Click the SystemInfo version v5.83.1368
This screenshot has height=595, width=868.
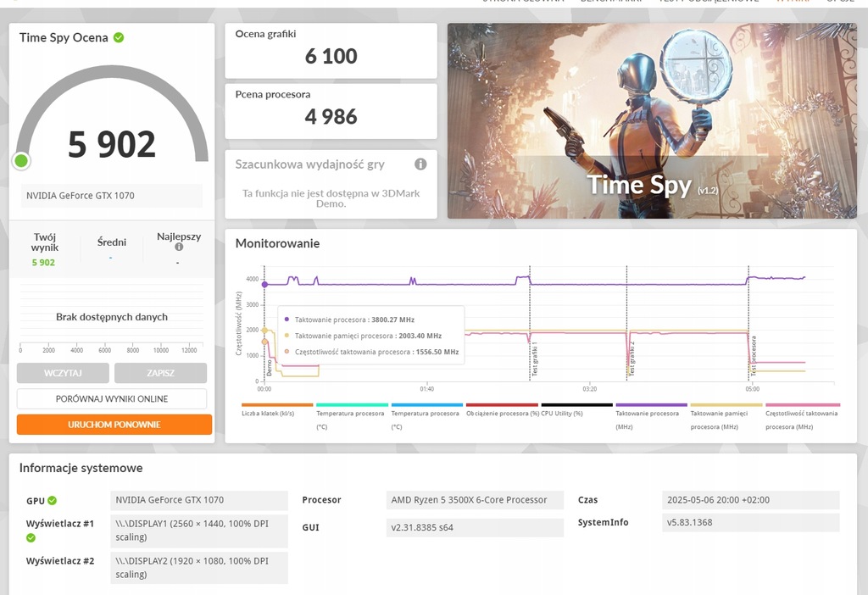pos(751,522)
